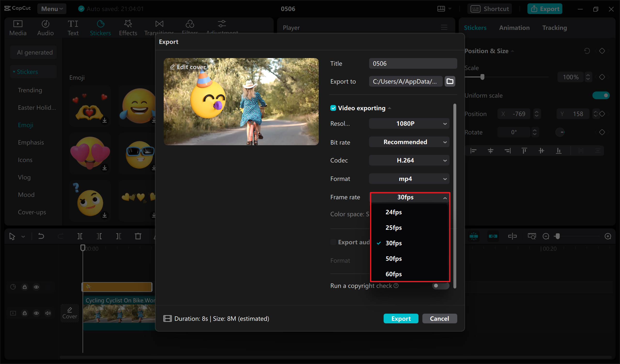620x364 pixels.
Task: Enable the Run a copyright check toggle
Action: click(x=440, y=286)
